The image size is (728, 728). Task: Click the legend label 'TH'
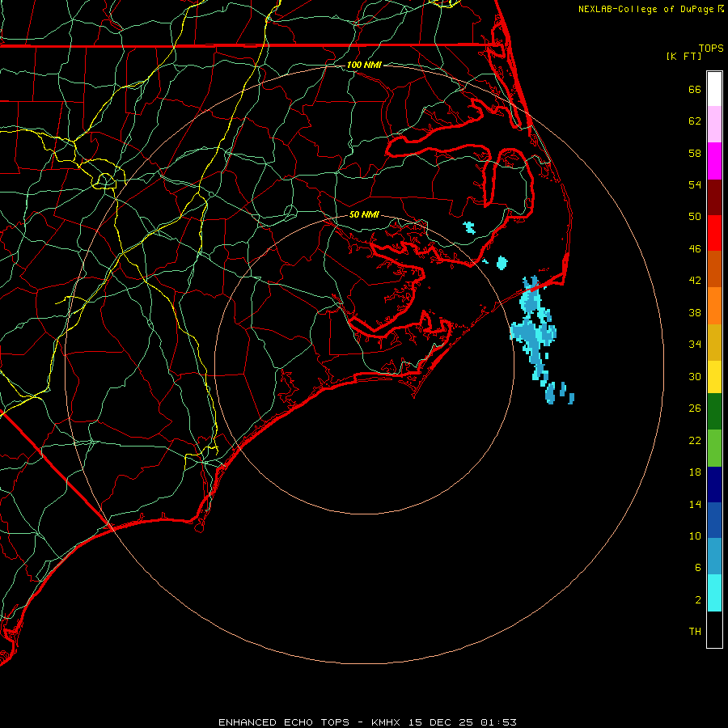coord(695,632)
